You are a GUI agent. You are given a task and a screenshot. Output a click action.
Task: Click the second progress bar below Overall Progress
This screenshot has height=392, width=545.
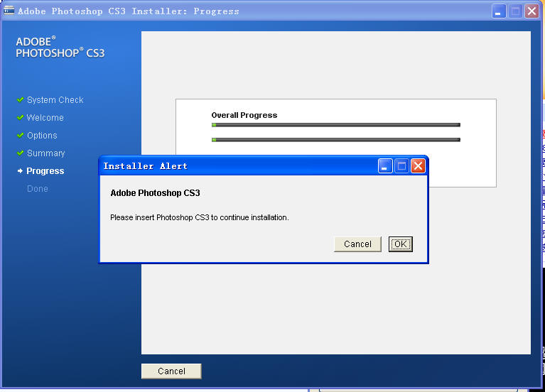tap(336, 140)
